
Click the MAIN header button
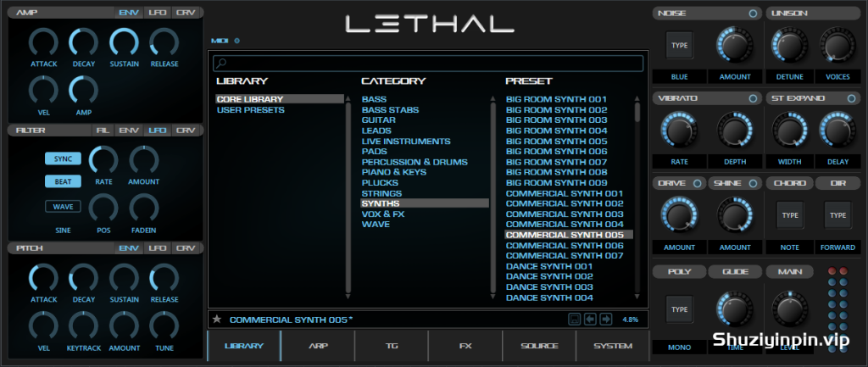(790, 272)
